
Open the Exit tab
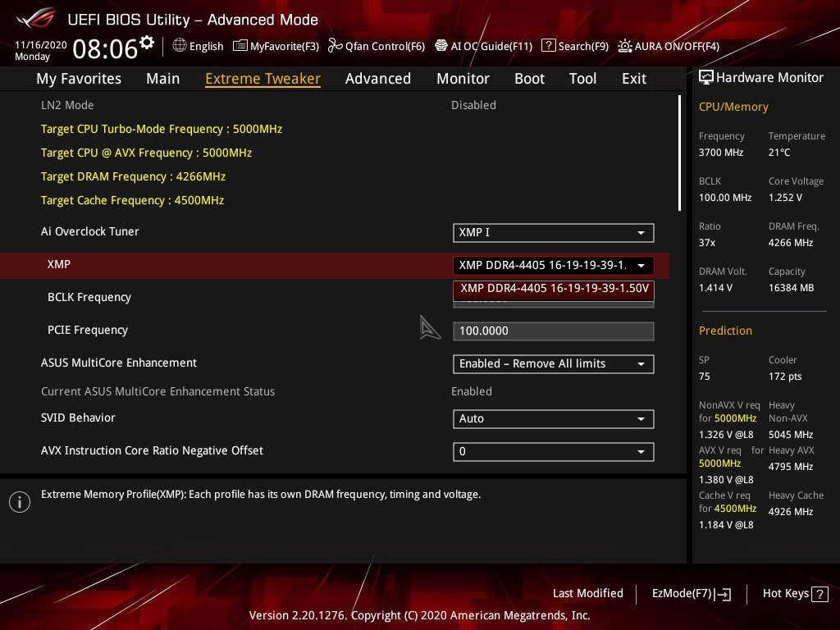pos(634,79)
